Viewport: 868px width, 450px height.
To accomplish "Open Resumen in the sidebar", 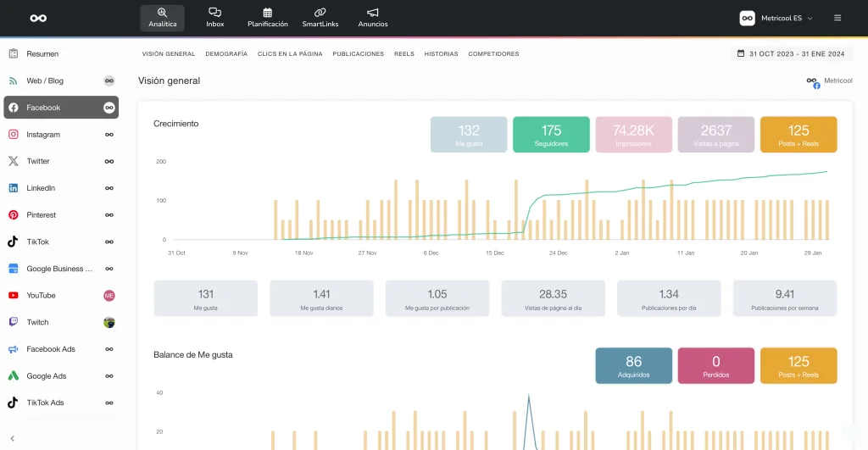I will pyautogui.click(x=42, y=53).
